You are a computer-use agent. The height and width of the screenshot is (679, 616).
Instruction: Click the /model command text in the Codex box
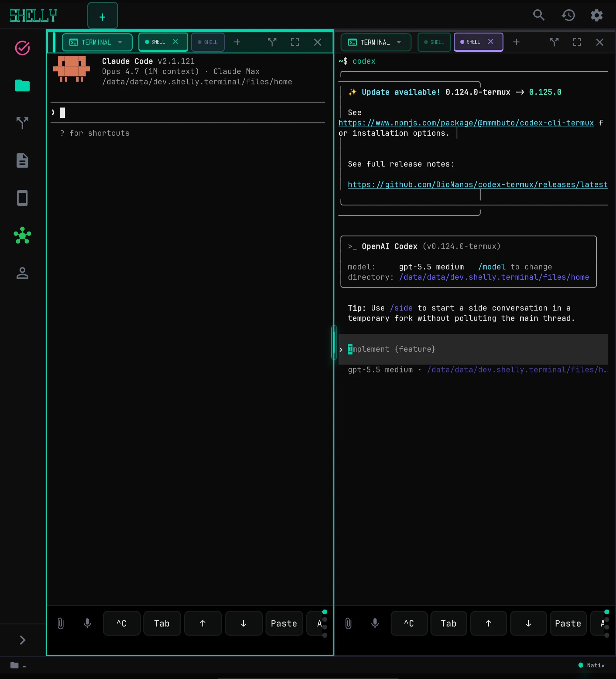(x=492, y=267)
